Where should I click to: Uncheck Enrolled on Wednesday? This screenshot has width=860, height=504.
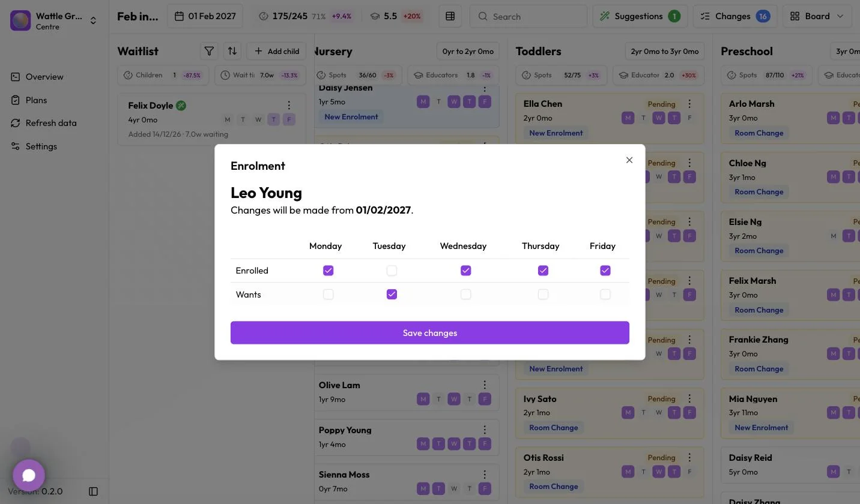pos(465,271)
